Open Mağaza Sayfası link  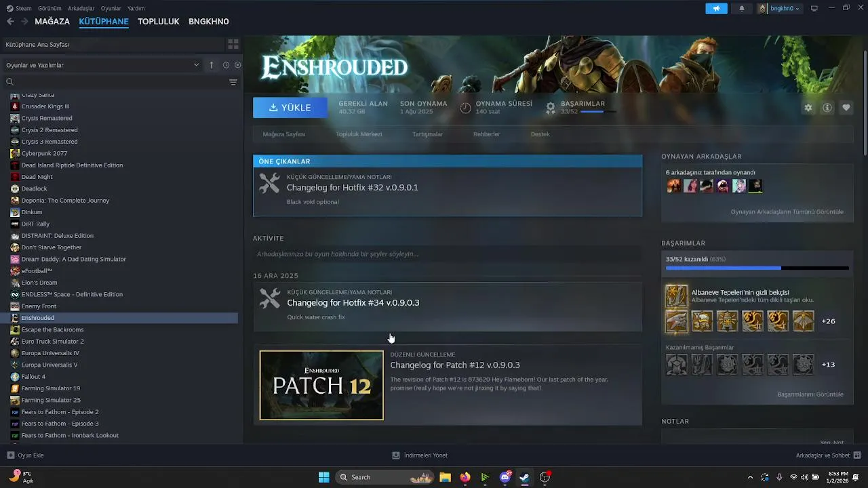(283, 134)
